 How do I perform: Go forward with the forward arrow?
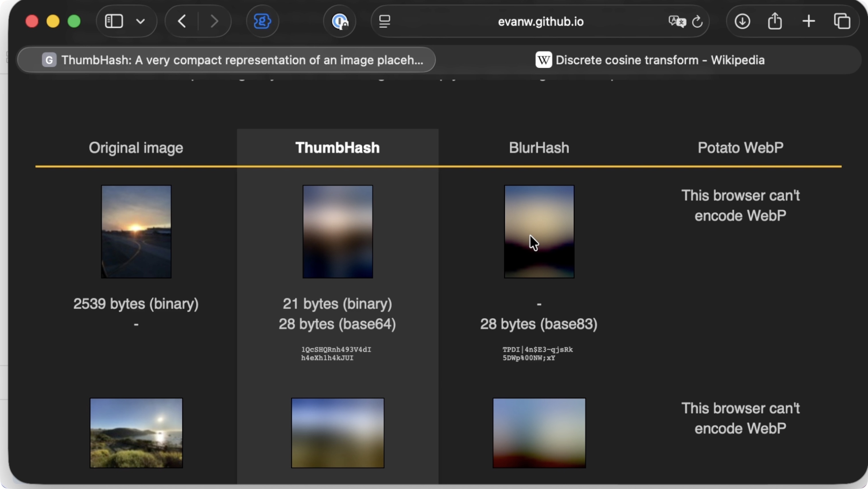pyautogui.click(x=214, y=22)
